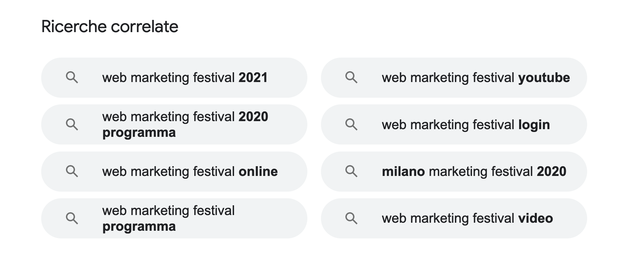
Task: Click search icon for 'web marketing festival online'
Action: point(72,171)
